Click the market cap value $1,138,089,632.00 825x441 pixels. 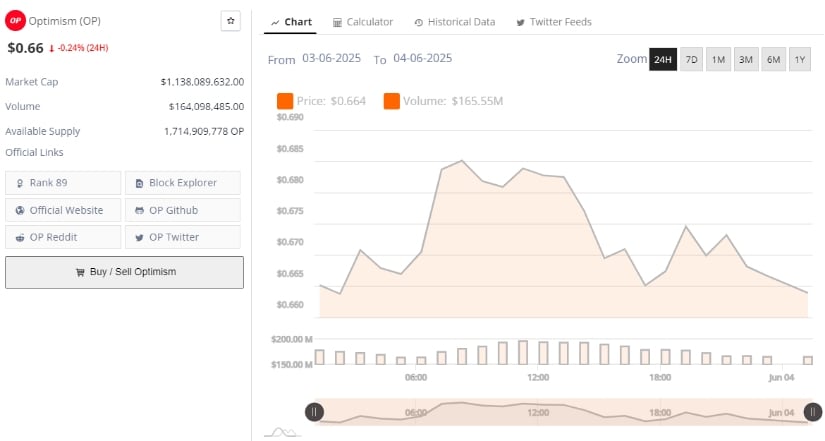(x=203, y=82)
